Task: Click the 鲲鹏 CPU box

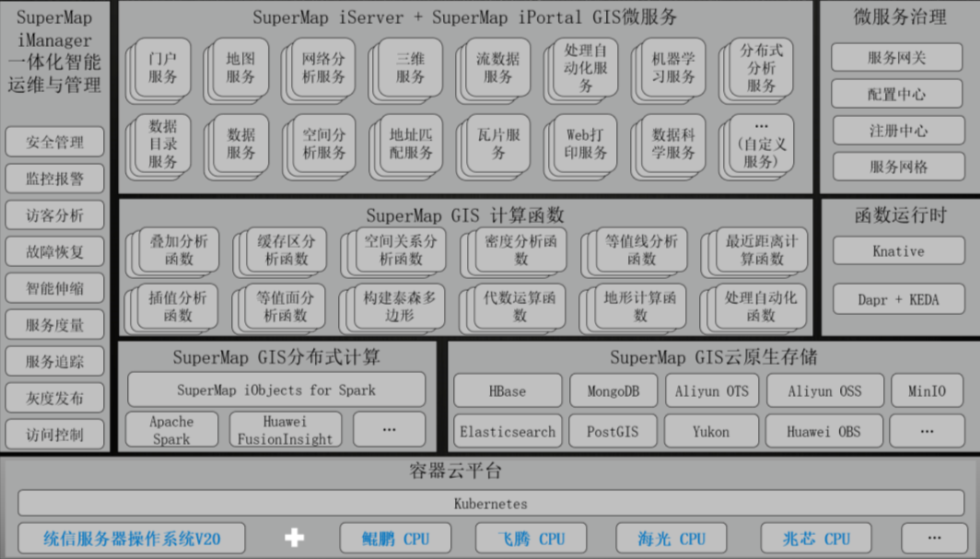Action: click(x=396, y=539)
